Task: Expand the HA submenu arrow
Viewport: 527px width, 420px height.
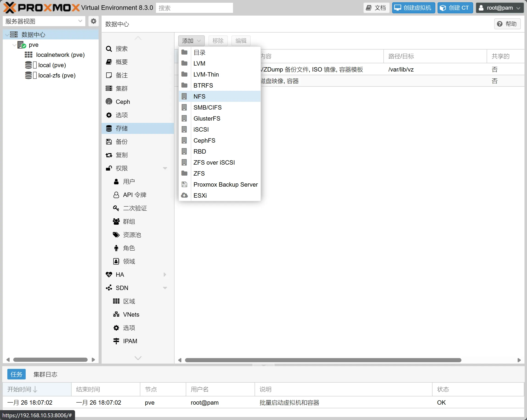Action: 165,274
